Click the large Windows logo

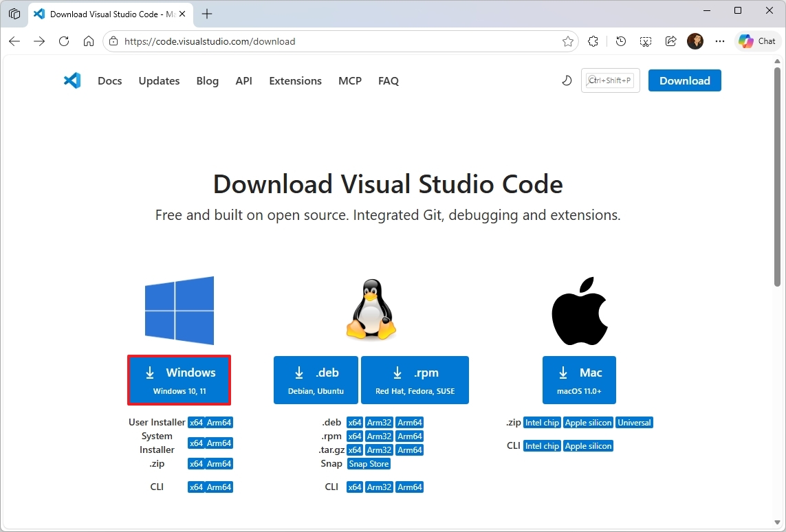[x=179, y=310]
